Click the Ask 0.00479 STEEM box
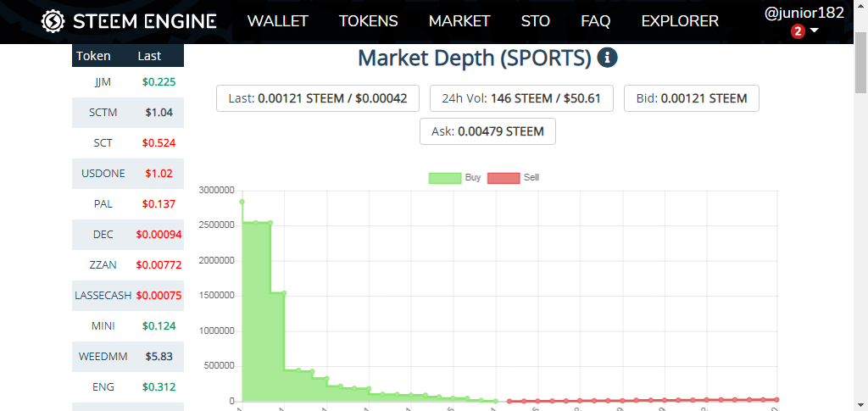868x411 pixels. (x=487, y=131)
